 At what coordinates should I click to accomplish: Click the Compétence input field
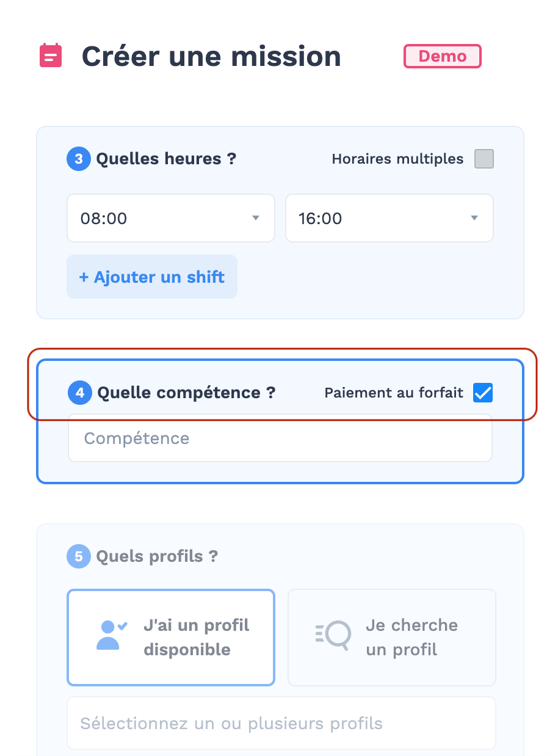tap(280, 438)
